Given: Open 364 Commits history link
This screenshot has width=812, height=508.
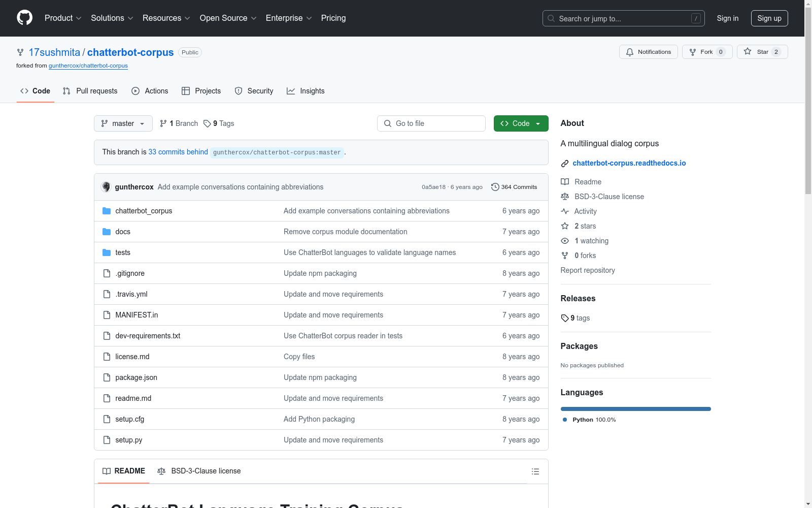Looking at the screenshot, I should [514, 187].
